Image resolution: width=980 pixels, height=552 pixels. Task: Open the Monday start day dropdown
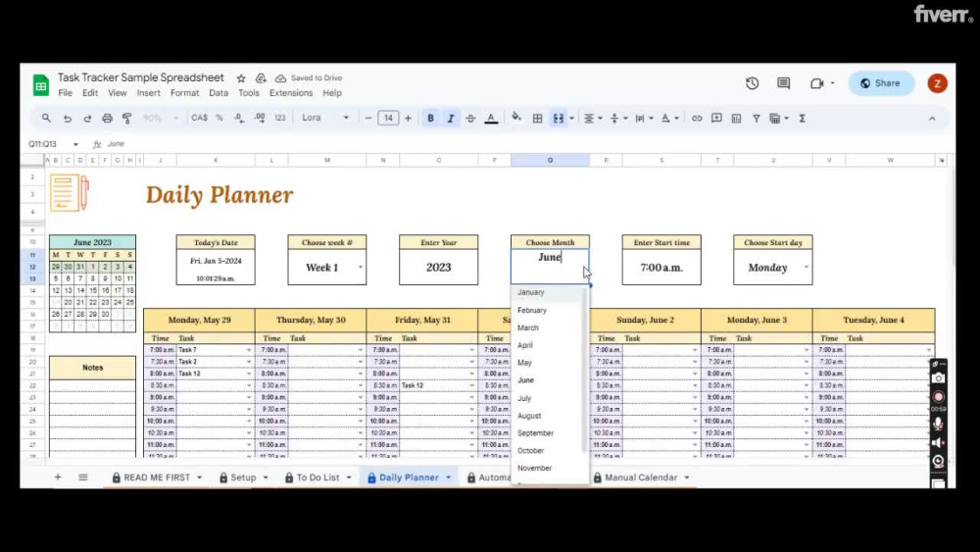pyautogui.click(x=806, y=267)
